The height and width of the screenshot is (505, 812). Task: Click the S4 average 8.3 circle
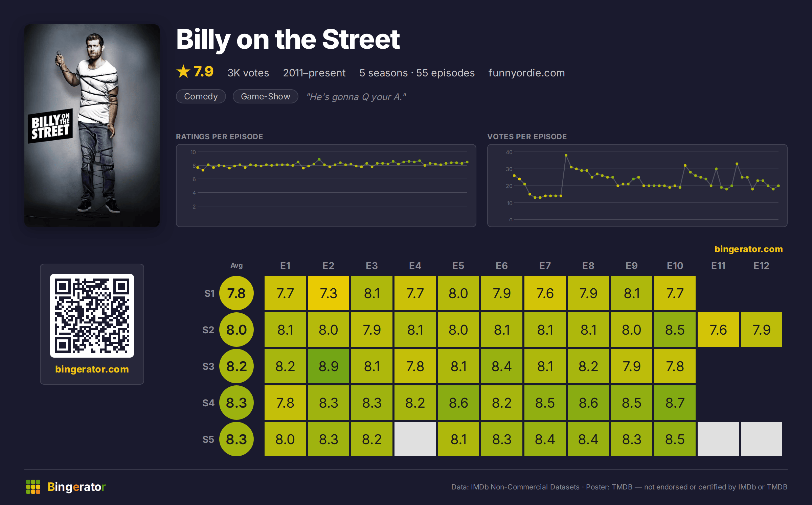tap(236, 403)
